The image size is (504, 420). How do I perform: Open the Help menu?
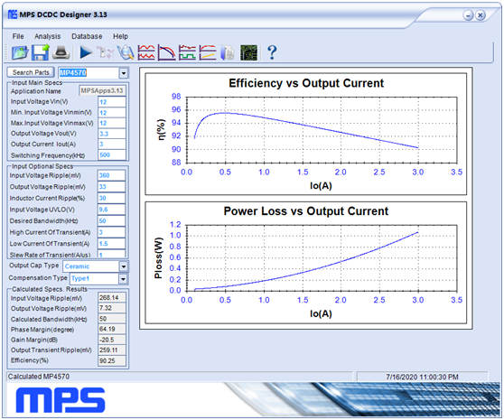pyautogui.click(x=120, y=36)
